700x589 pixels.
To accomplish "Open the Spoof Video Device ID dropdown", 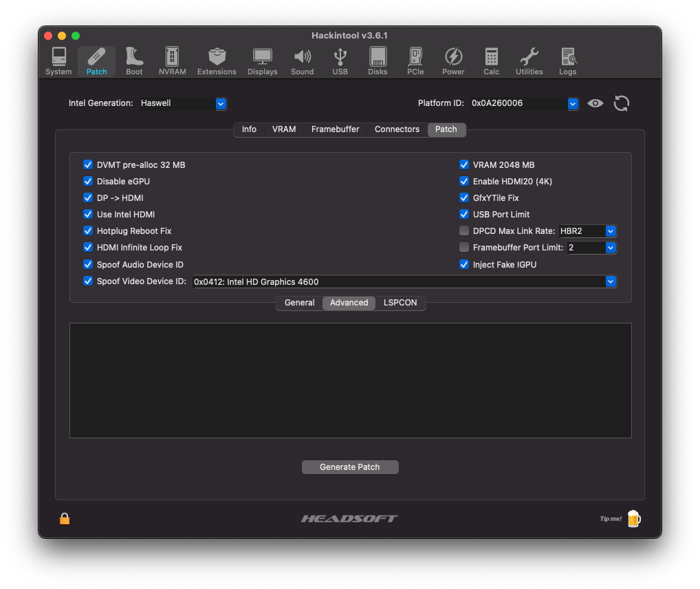I will point(610,281).
